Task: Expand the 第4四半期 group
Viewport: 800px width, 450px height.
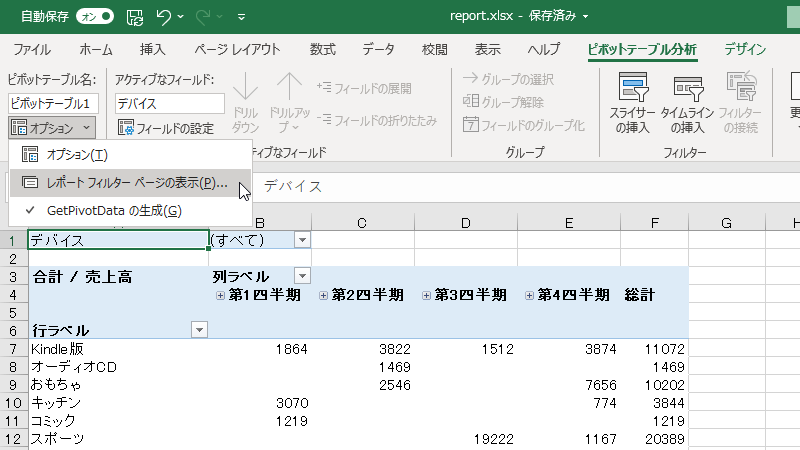Action: (x=529, y=295)
